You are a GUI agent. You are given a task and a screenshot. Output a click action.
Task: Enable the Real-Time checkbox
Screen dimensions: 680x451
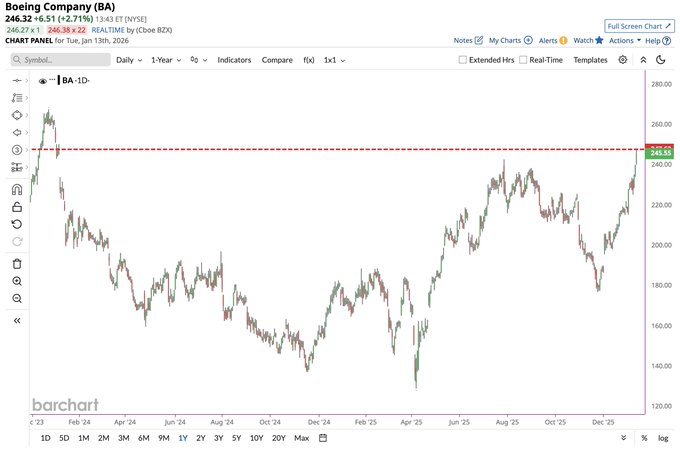[x=523, y=60]
